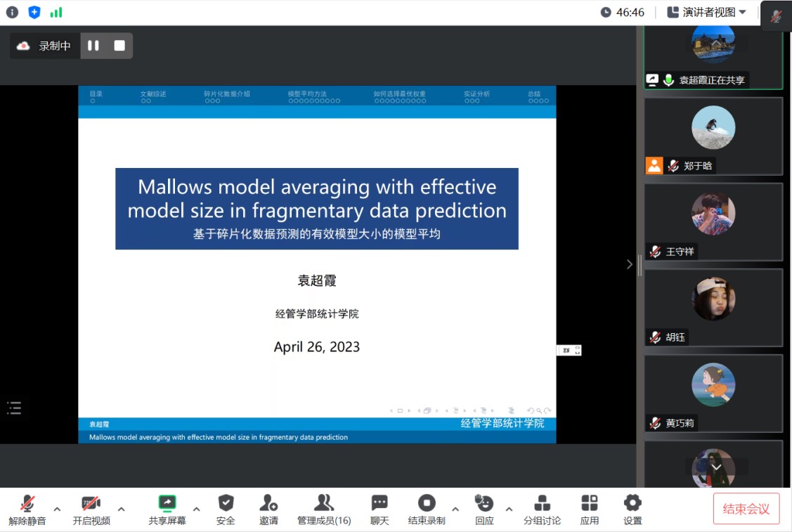Viewport: 792px width, 532px height.
Task: Open 分组讨论 breakout rooms
Action: [542, 510]
